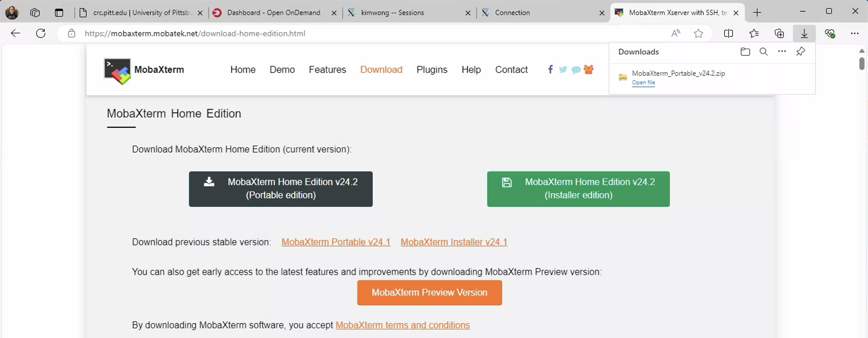The width and height of the screenshot is (868, 338).
Task: Close the crc.pitt.edu tab
Action: coord(200,13)
